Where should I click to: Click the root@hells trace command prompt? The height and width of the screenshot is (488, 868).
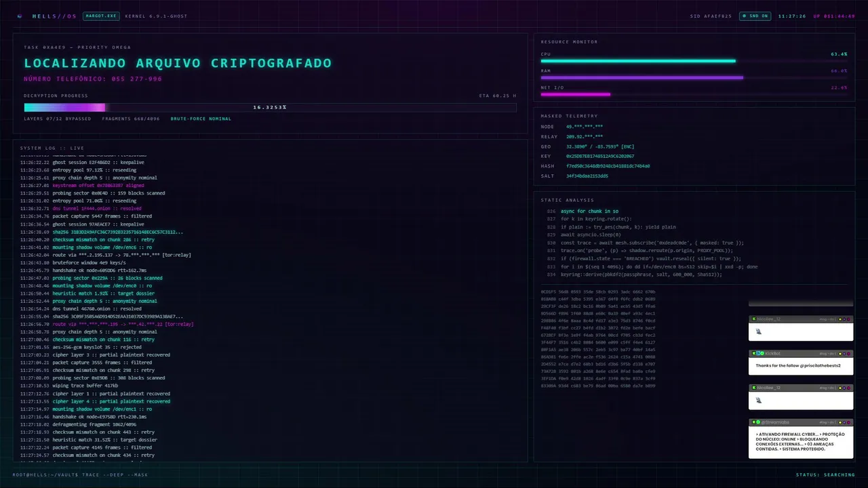pos(80,474)
